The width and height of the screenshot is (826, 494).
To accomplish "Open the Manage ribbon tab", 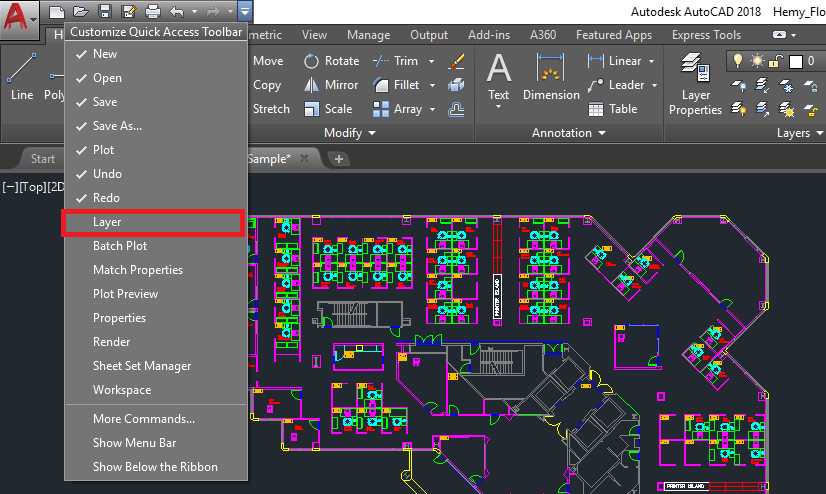I will click(368, 35).
